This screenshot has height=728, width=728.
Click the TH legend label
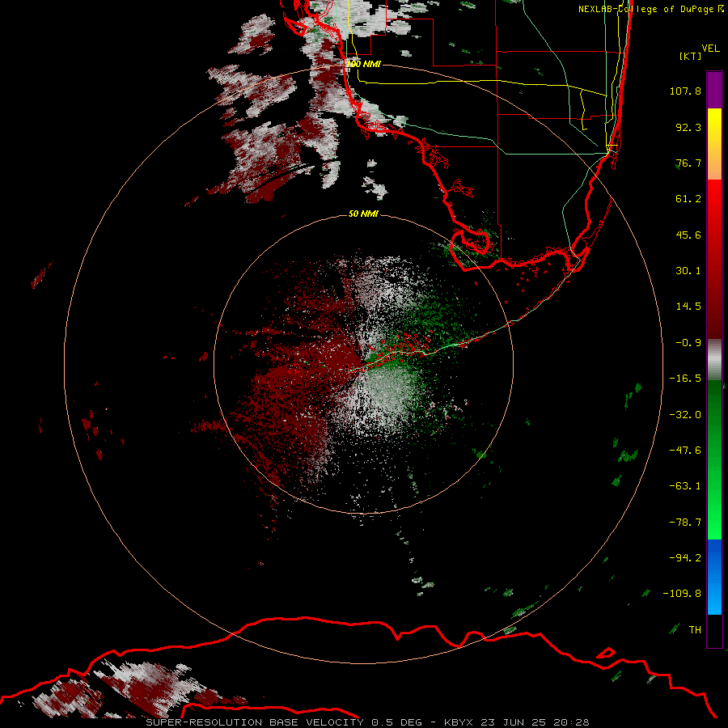click(x=695, y=630)
